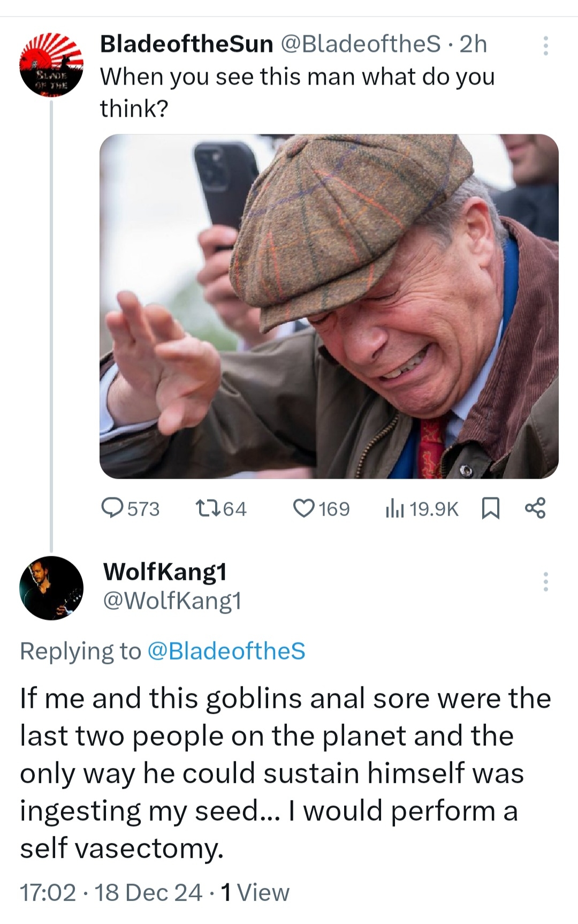
Task: Share the tweet using the share icon
Action: [535, 508]
